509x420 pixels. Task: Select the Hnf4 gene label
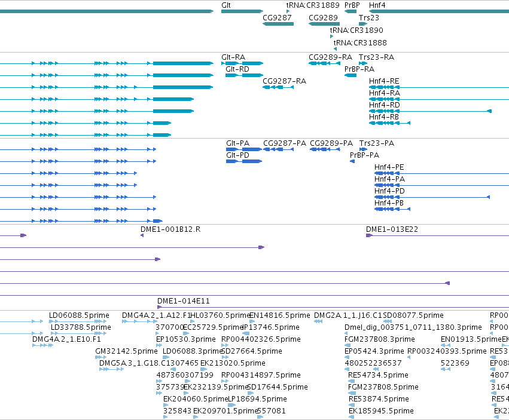(377, 5)
